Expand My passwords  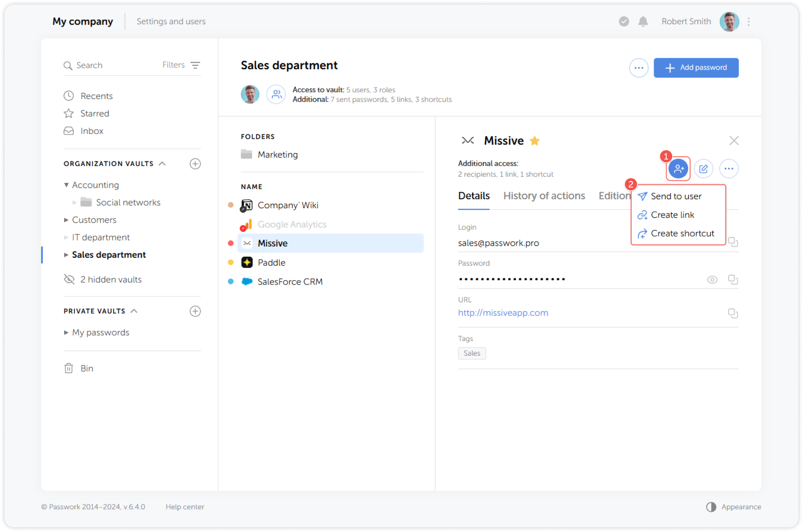click(x=66, y=332)
